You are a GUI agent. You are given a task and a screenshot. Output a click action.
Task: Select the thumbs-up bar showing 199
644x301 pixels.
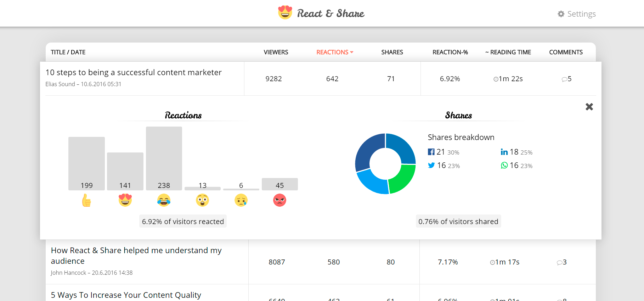[86, 163]
